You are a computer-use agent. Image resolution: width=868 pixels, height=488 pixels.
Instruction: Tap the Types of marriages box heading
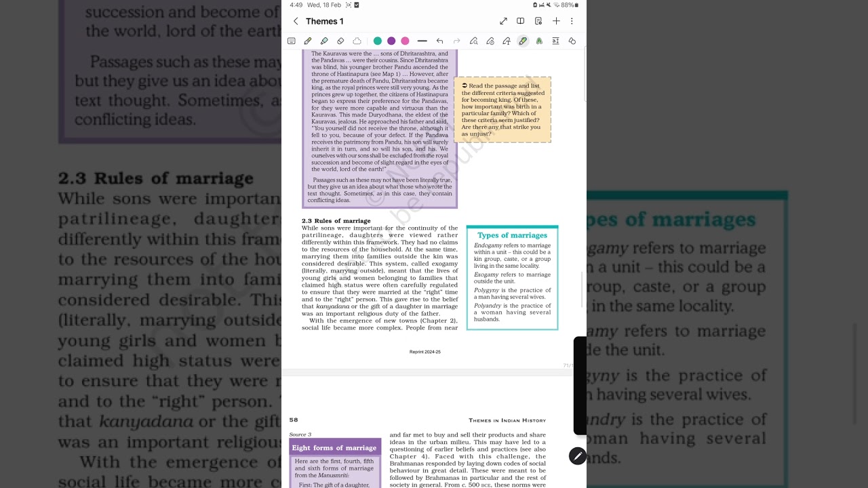pos(512,235)
